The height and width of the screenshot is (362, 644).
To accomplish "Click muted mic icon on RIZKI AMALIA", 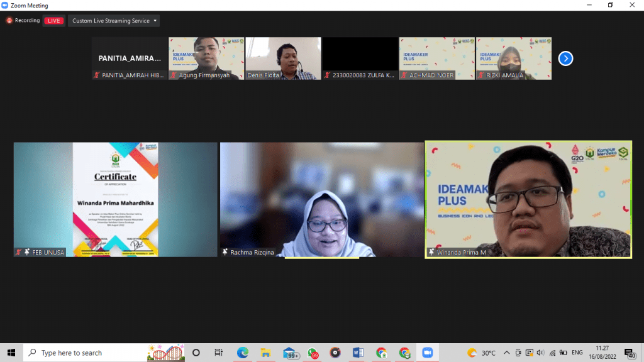I will tap(481, 75).
